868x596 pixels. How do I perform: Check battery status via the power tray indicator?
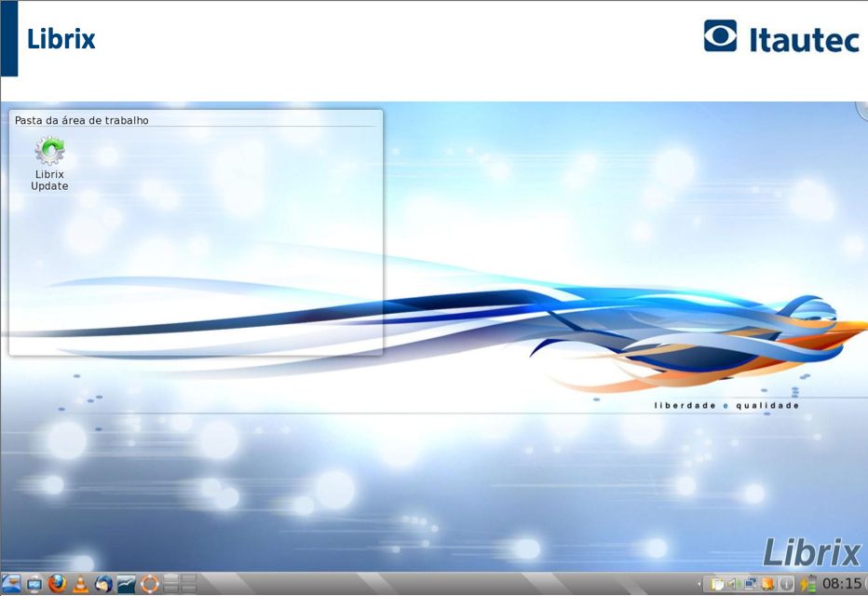tap(809, 585)
